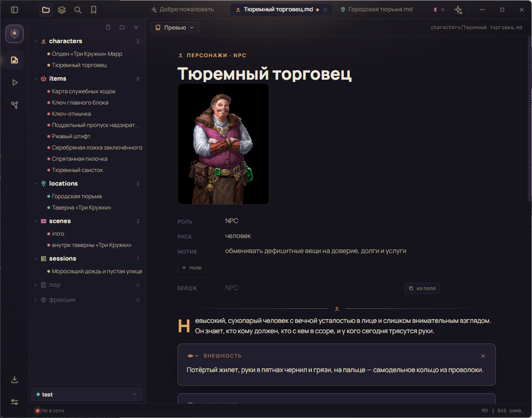532x418 pixels.
Task: Open the layers stack icon
Action: (x=62, y=10)
